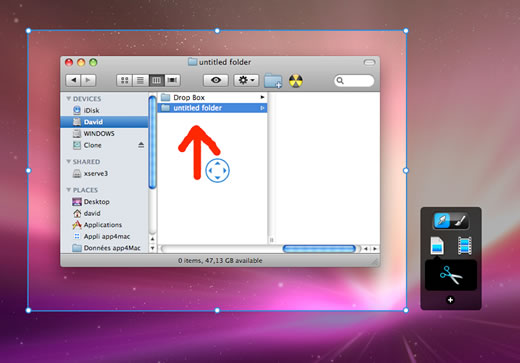Collapse the PLACES sidebar section
The height and width of the screenshot is (363, 520).
[x=69, y=190]
